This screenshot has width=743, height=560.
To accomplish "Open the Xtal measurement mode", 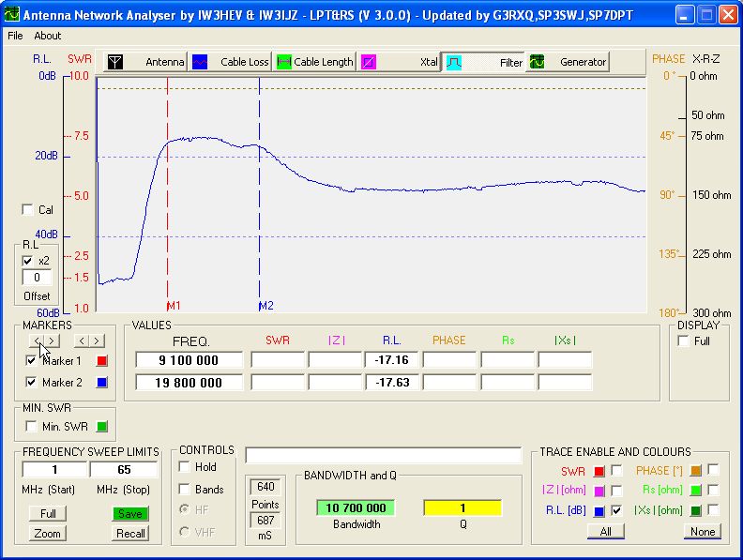I will point(400,62).
